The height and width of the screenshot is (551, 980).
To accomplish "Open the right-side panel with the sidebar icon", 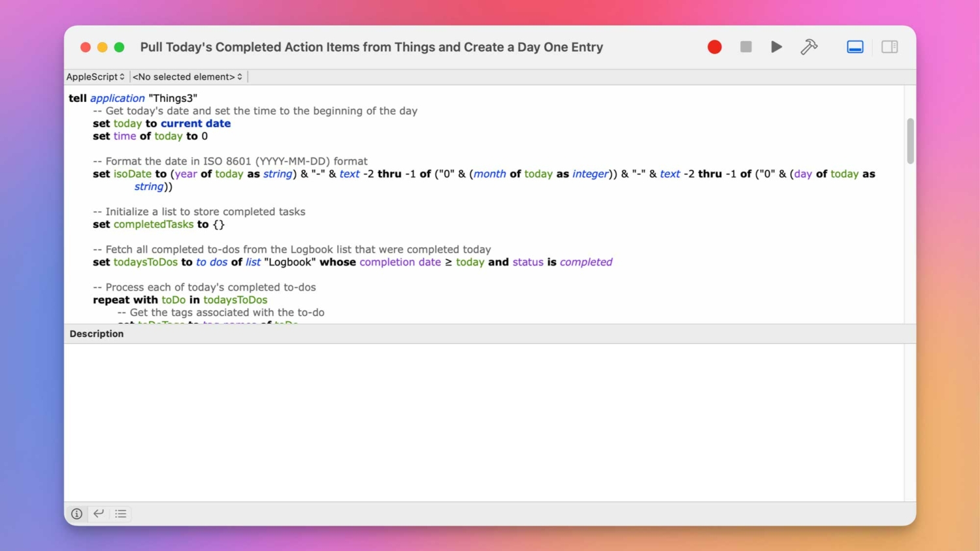I will point(889,46).
